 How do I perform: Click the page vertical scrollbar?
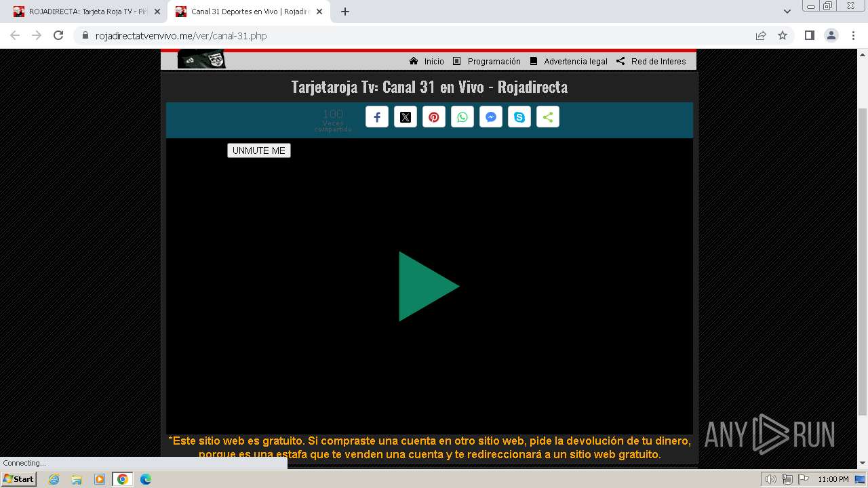[863, 261]
